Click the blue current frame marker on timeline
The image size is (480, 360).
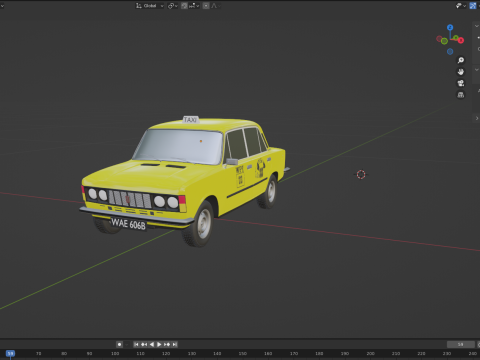[10, 353]
